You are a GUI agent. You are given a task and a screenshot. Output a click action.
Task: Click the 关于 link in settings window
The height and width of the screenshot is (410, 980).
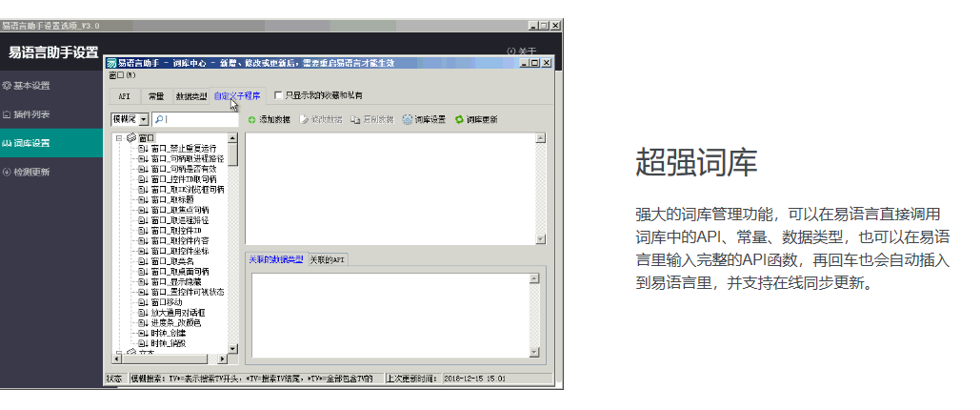[x=521, y=51]
